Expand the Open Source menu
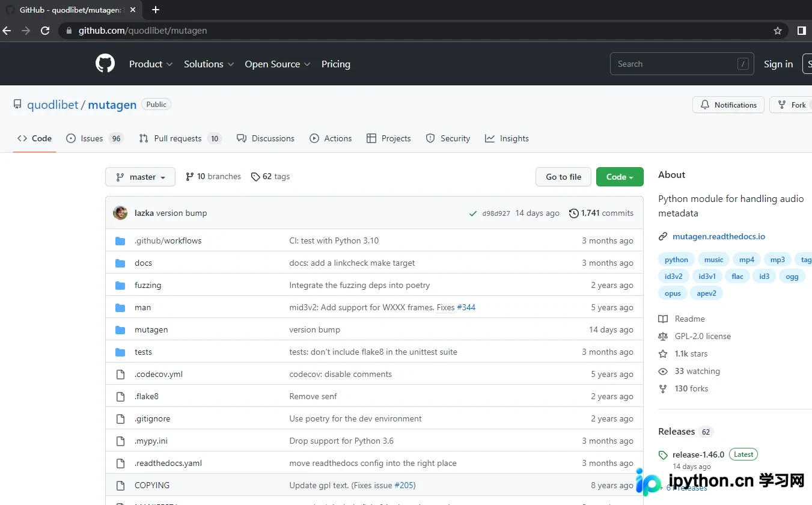812x505 pixels. tap(278, 64)
